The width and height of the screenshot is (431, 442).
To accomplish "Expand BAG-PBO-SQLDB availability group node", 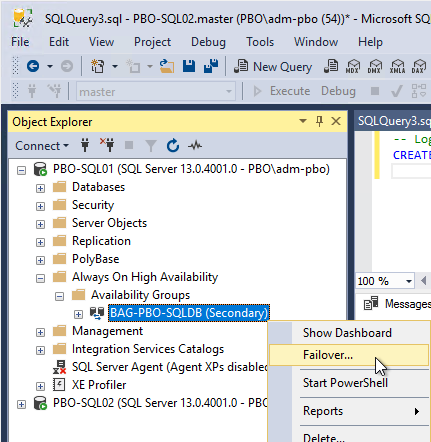I will 78,314.
